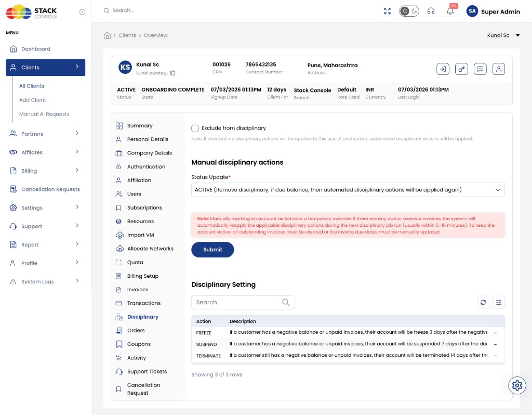Open row options for FREEZE action
Viewport: 532px width, 415px height.
495,333
